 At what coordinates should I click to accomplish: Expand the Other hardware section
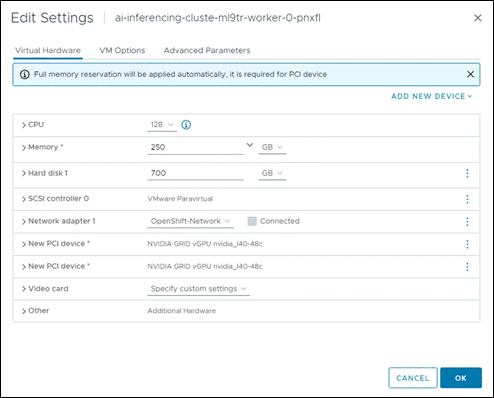(24, 311)
